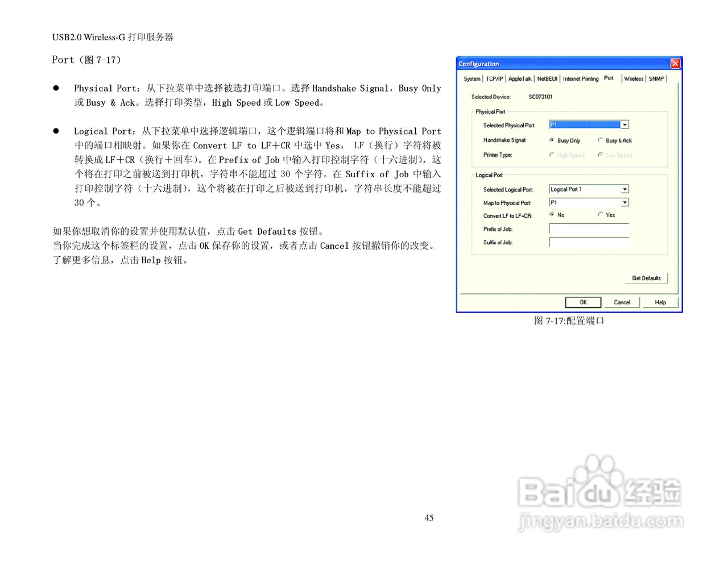Open the SNMP tab
Screen dimensions: 728x562
click(656, 78)
